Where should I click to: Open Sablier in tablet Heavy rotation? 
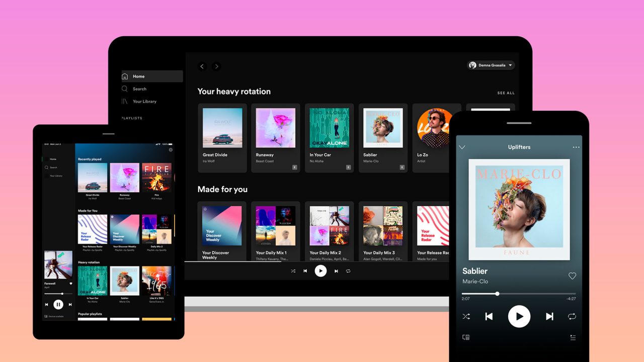click(x=124, y=285)
